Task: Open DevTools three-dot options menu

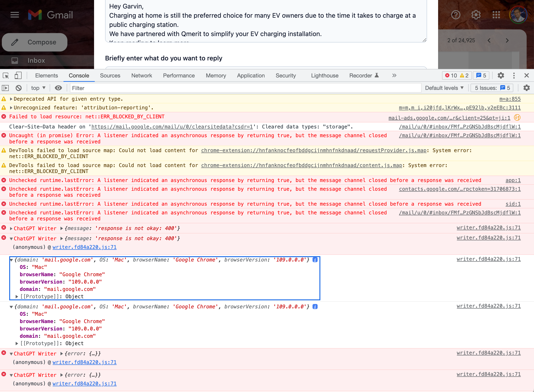Action: click(x=514, y=75)
